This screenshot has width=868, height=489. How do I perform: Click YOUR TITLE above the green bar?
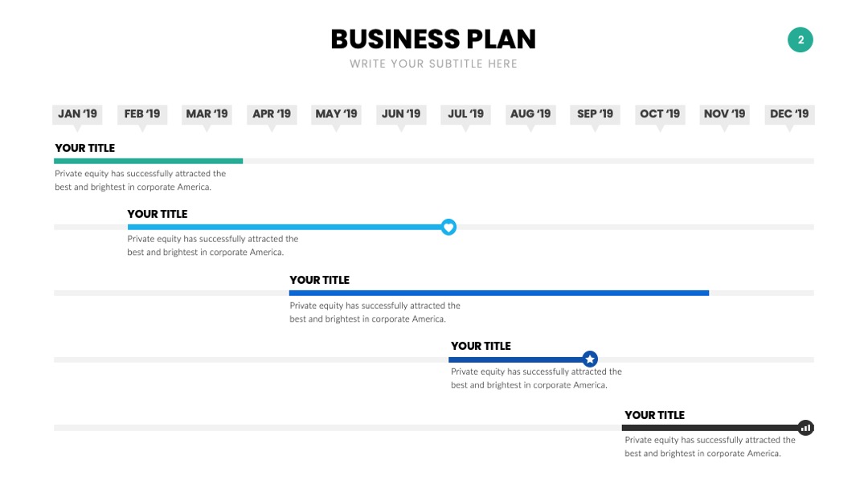84,148
